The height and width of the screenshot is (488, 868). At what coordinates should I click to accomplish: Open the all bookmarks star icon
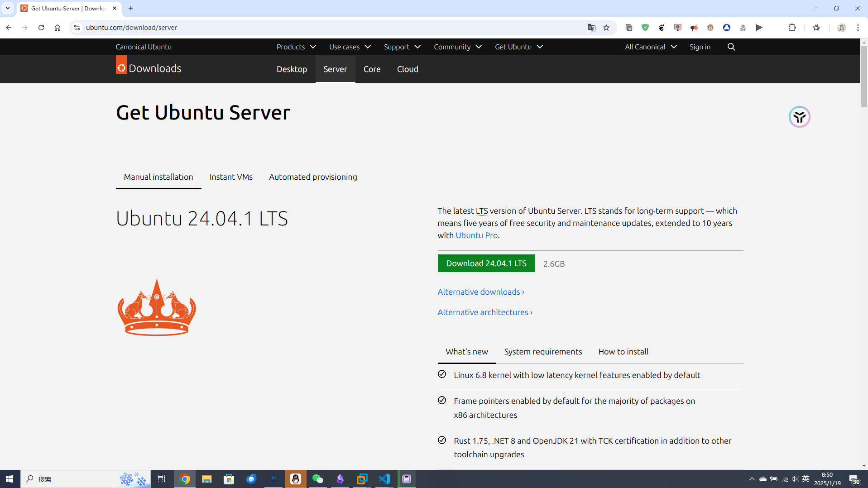[816, 28]
